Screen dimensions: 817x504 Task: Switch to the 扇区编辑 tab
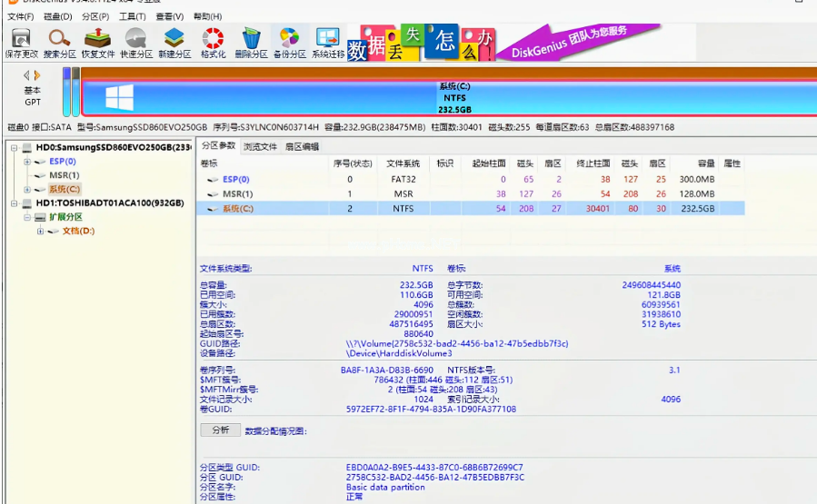302,146
